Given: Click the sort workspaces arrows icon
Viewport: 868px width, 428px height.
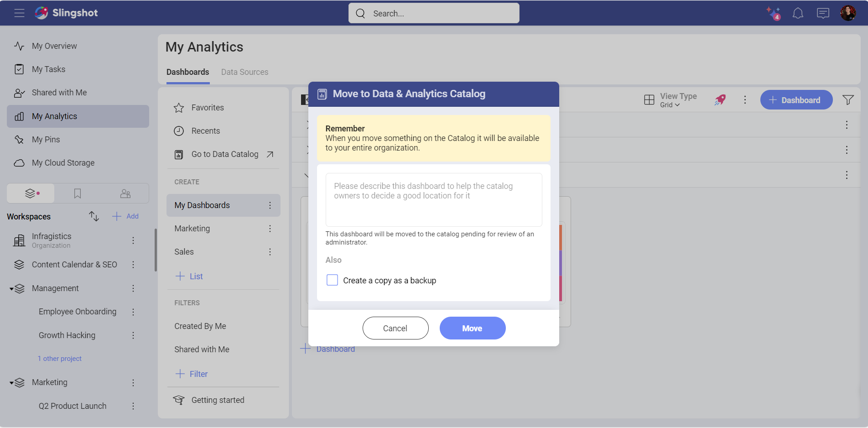Looking at the screenshot, I should [94, 216].
